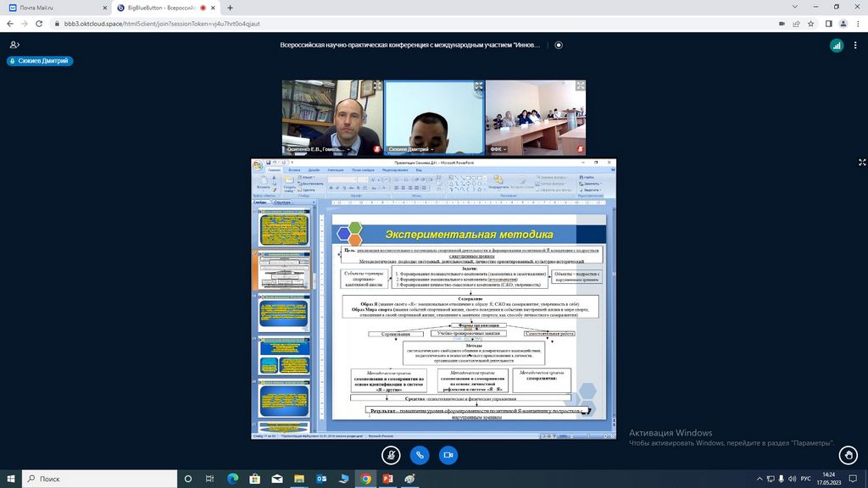Open the Windows notification center
Screen dimensions: 868x488
click(x=853, y=479)
